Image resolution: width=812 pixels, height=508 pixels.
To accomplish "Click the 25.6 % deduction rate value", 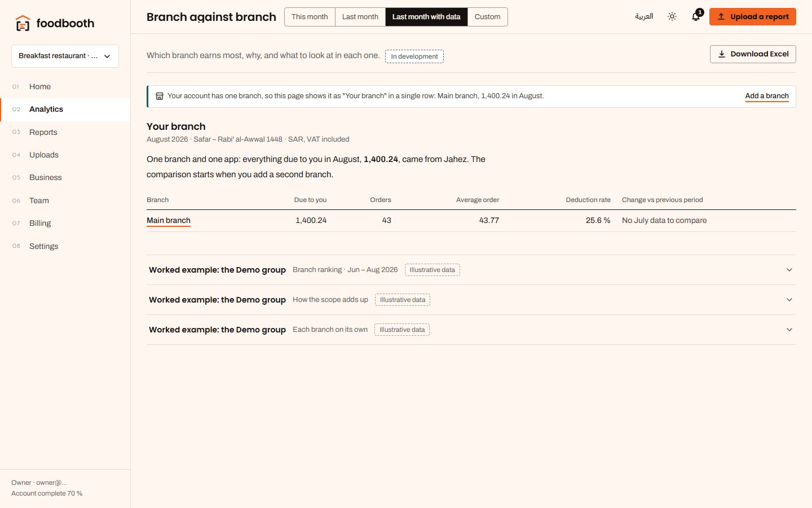I will click(598, 221).
